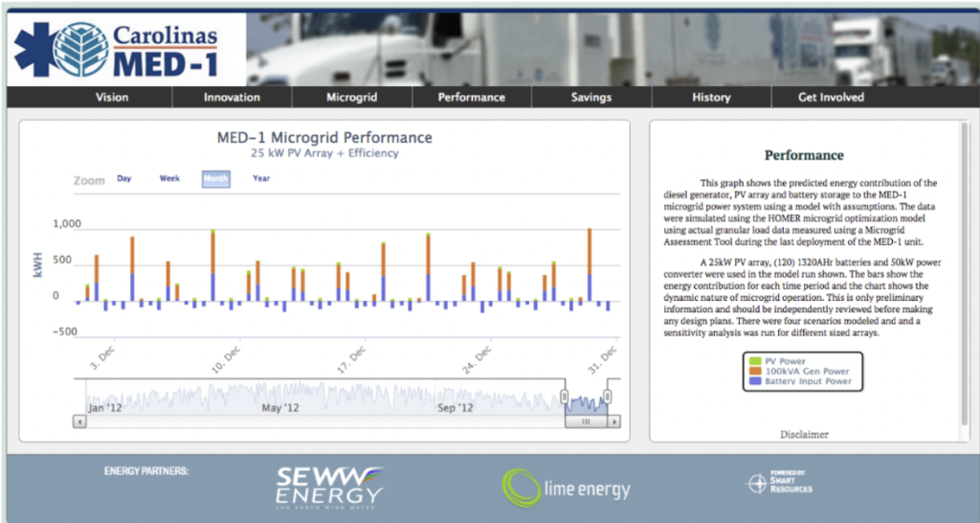Click the green PV Power swatch
This screenshot has height=523, width=980.
point(755,361)
